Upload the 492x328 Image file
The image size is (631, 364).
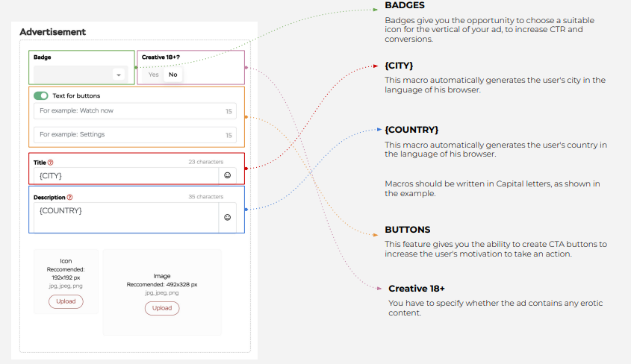tap(162, 308)
